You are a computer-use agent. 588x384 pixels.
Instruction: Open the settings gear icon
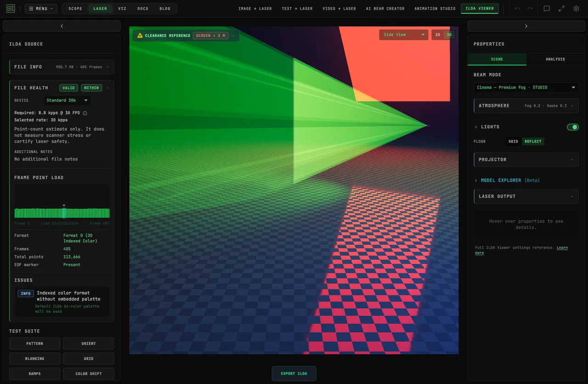click(x=576, y=8)
